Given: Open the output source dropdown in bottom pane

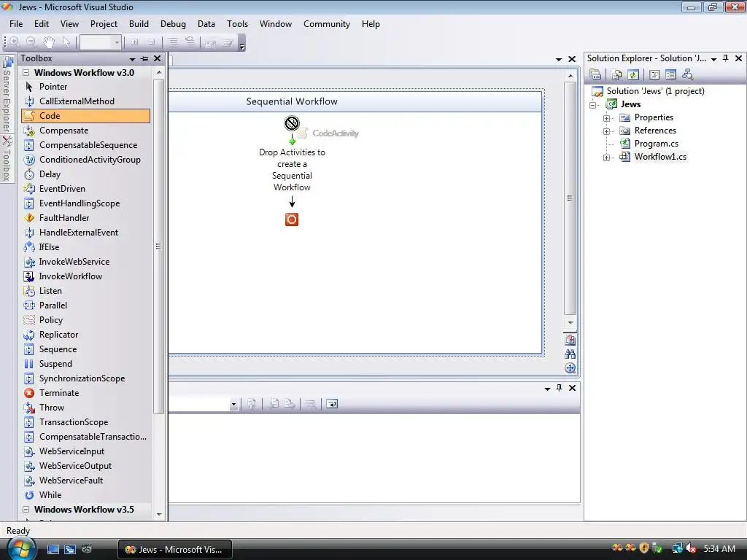Looking at the screenshot, I should [x=233, y=405].
